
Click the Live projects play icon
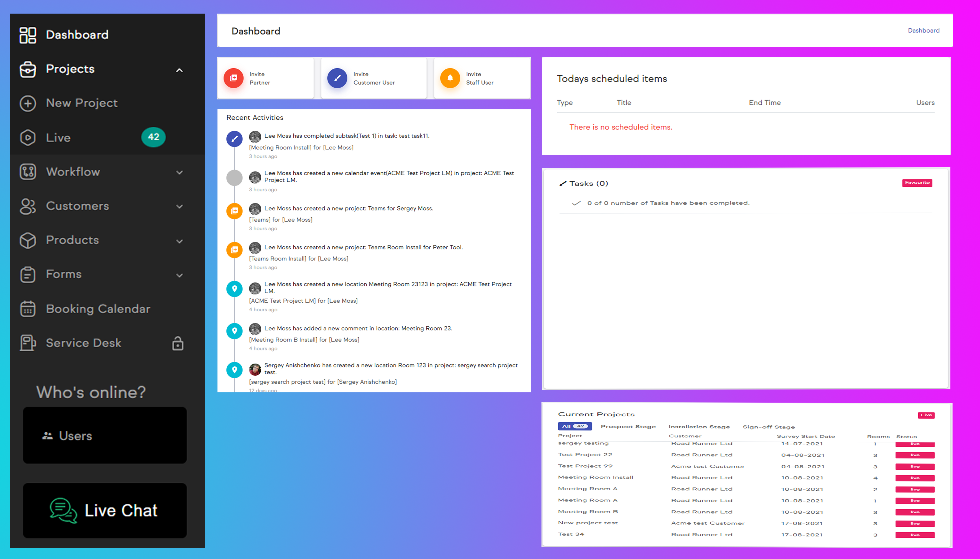(28, 138)
